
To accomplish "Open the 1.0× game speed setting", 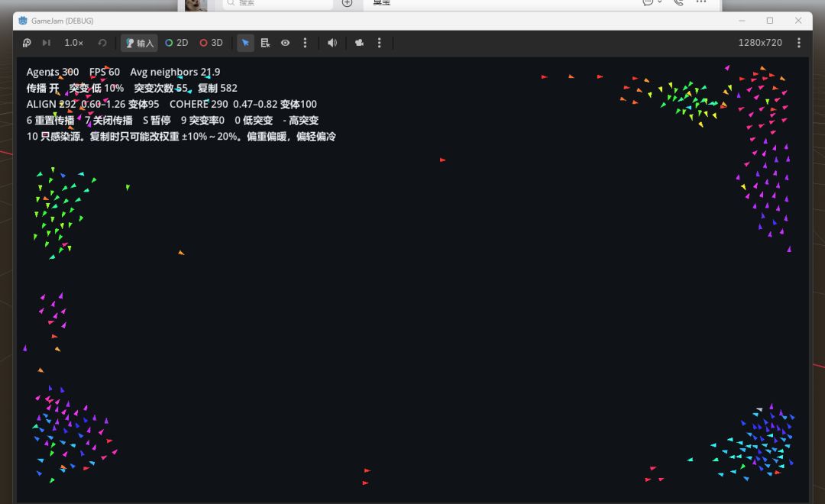I will click(73, 43).
